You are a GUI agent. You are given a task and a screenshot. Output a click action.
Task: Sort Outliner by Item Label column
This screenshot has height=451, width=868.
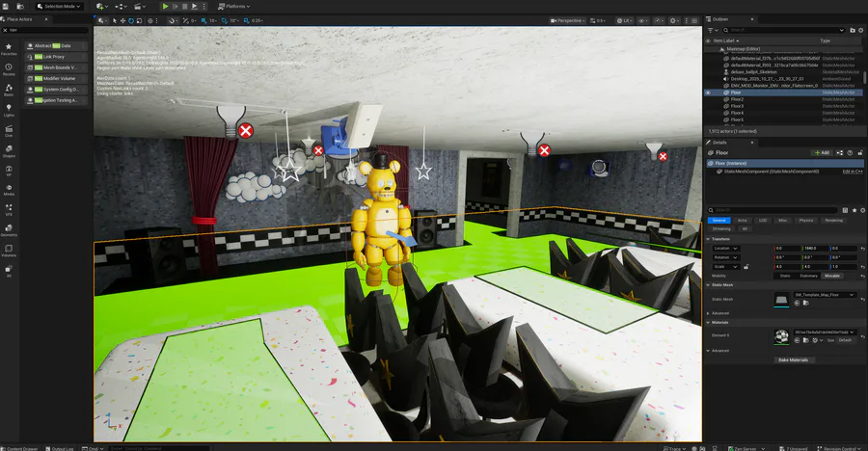(x=725, y=40)
